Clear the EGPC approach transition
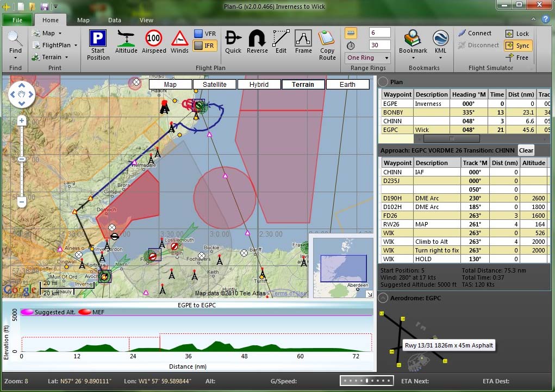Image resolution: width=555 pixels, height=392 pixels. pyautogui.click(x=526, y=150)
